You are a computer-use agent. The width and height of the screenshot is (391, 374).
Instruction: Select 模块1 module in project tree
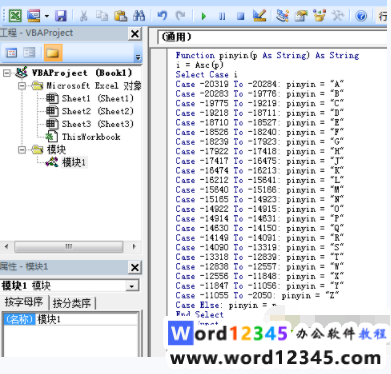click(x=74, y=162)
